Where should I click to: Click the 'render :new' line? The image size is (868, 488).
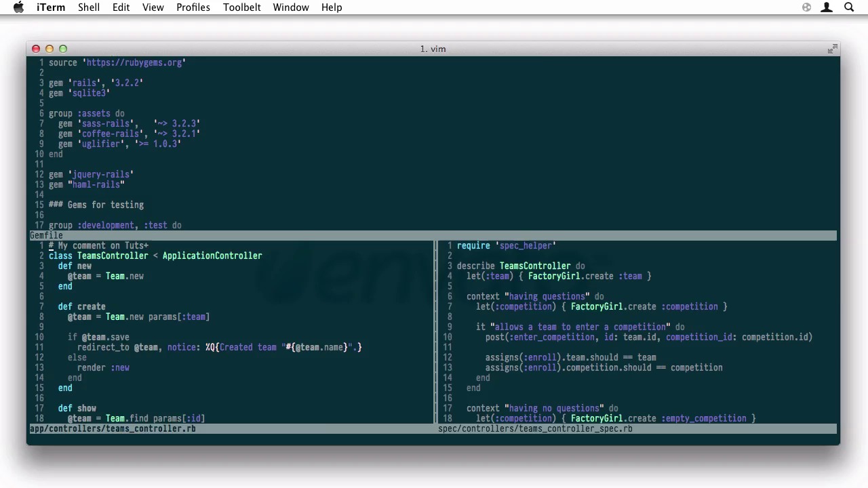coord(103,367)
